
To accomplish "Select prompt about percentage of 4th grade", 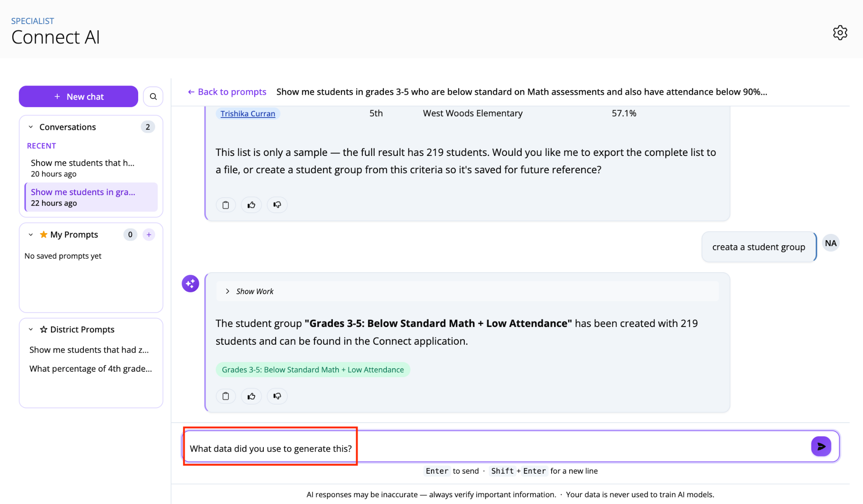I will click(x=91, y=369).
